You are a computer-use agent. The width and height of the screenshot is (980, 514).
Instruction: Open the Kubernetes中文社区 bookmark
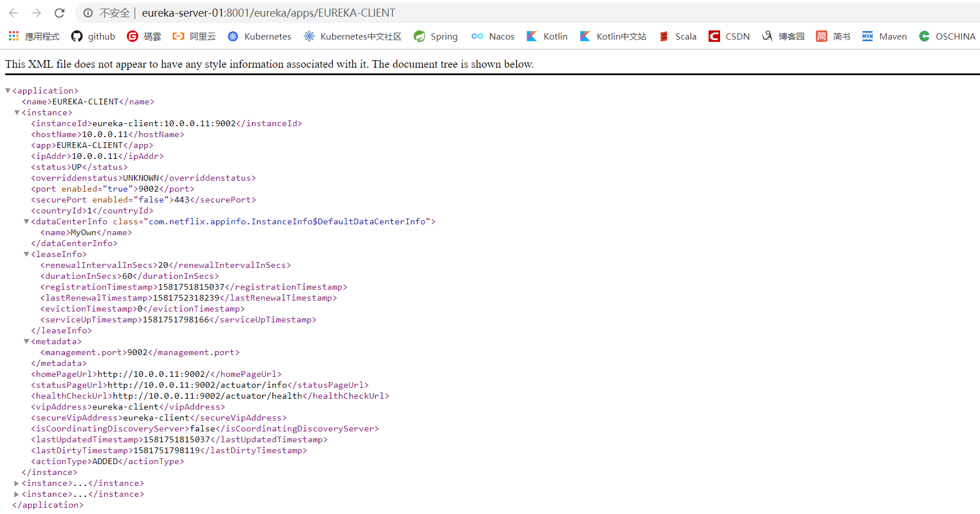point(352,36)
